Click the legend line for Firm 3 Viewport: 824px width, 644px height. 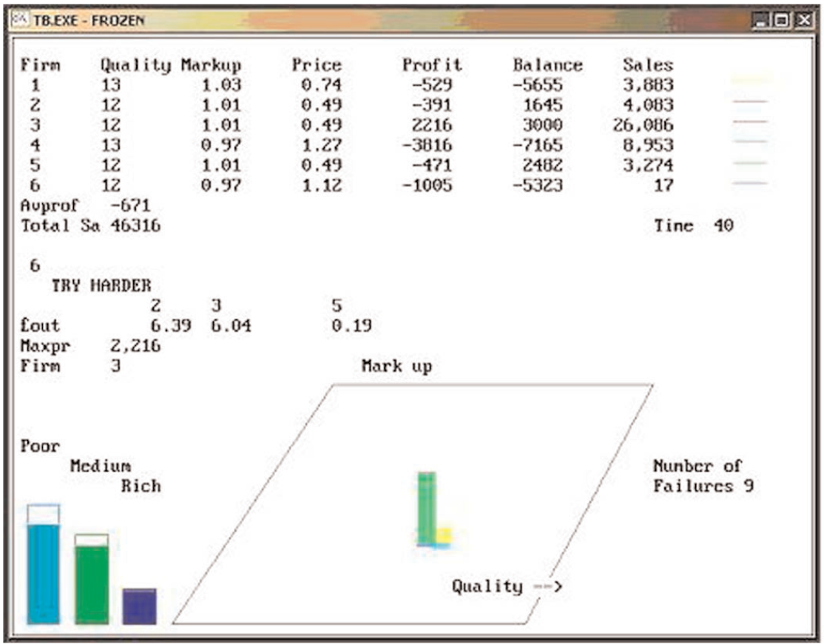(752, 121)
